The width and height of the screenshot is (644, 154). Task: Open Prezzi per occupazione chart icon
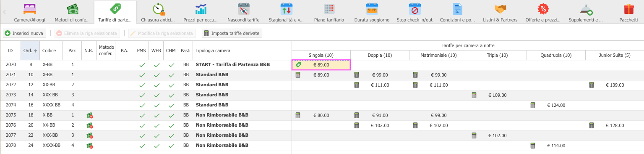(201, 9)
